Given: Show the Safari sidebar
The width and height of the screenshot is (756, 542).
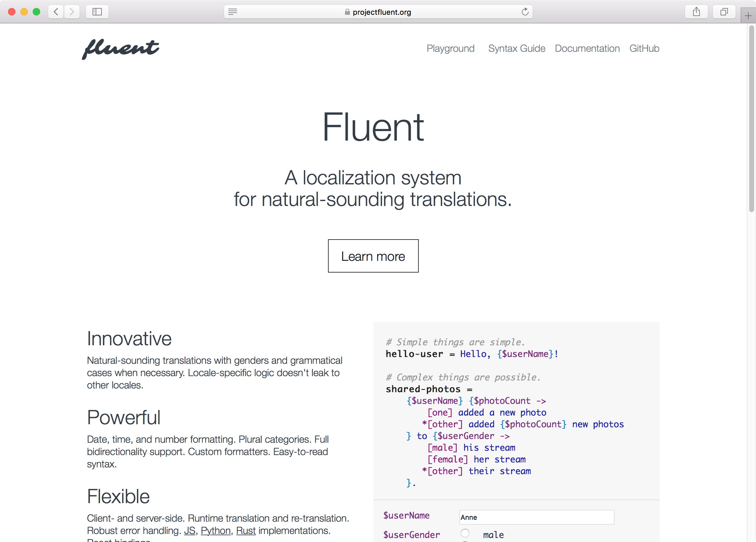Looking at the screenshot, I should point(97,12).
